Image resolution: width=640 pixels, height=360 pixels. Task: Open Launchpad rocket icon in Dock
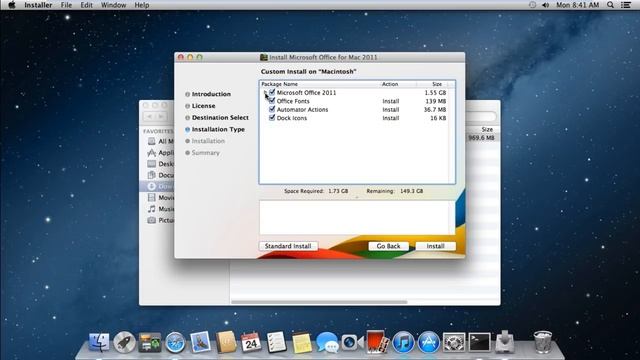point(124,342)
